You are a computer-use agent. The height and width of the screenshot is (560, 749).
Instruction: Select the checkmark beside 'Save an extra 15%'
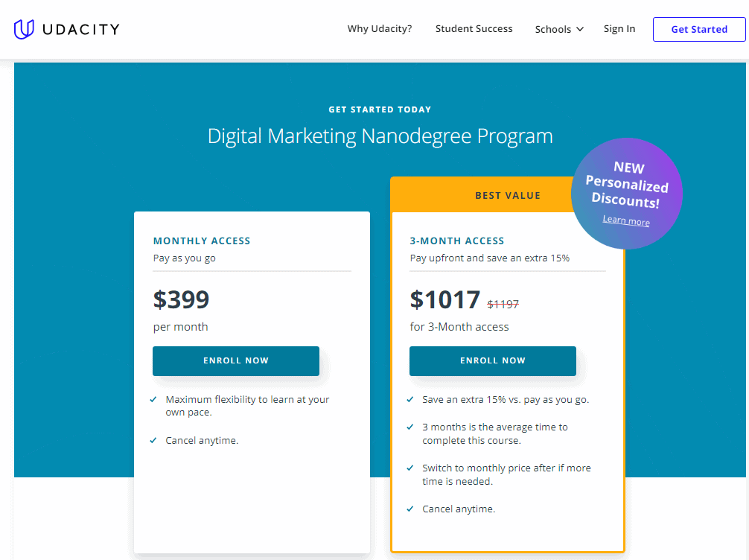[x=411, y=399]
